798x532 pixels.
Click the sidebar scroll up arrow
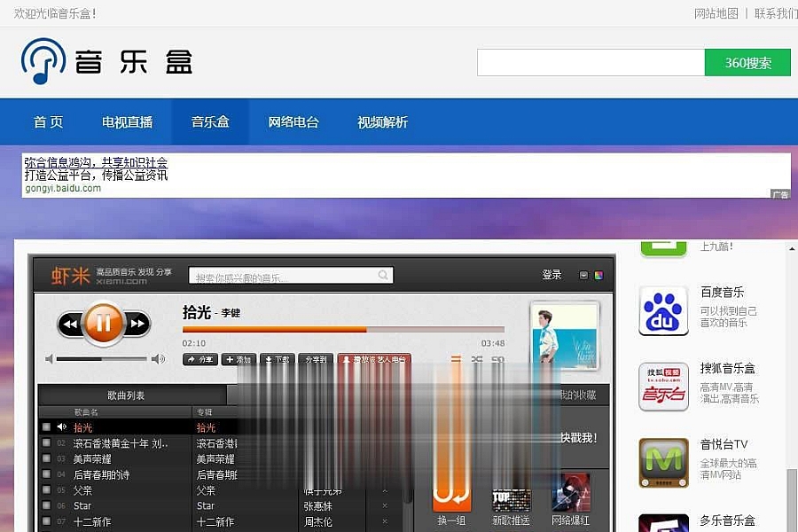793,248
